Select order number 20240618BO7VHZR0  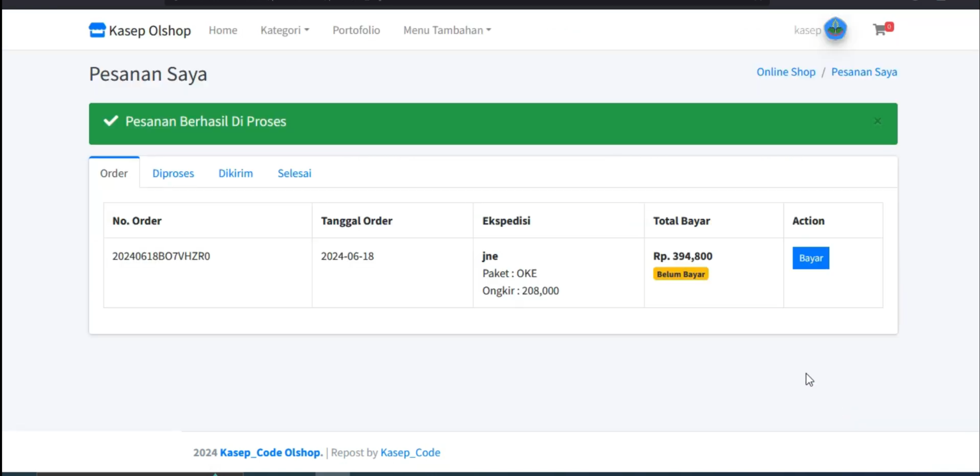tap(161, 256)
